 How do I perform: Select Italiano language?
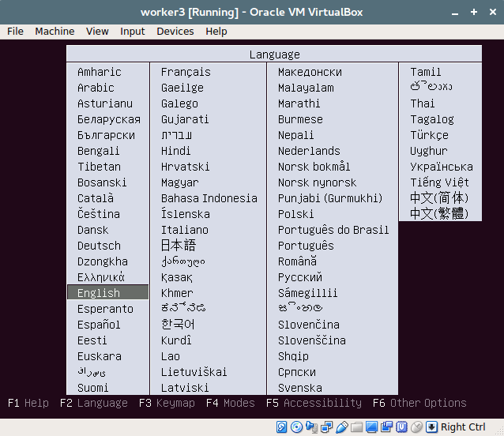pyautogui.click(x=185, y=230)
